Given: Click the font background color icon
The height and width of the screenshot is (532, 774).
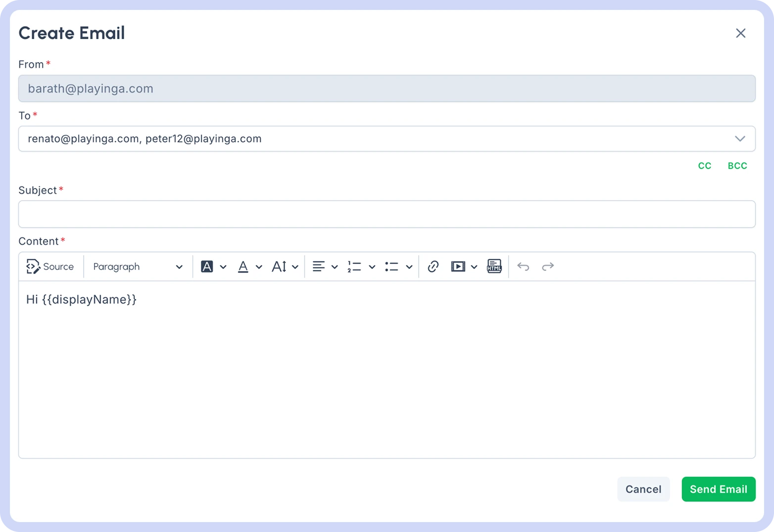Looking at the screenshot, I should [207, 266].
